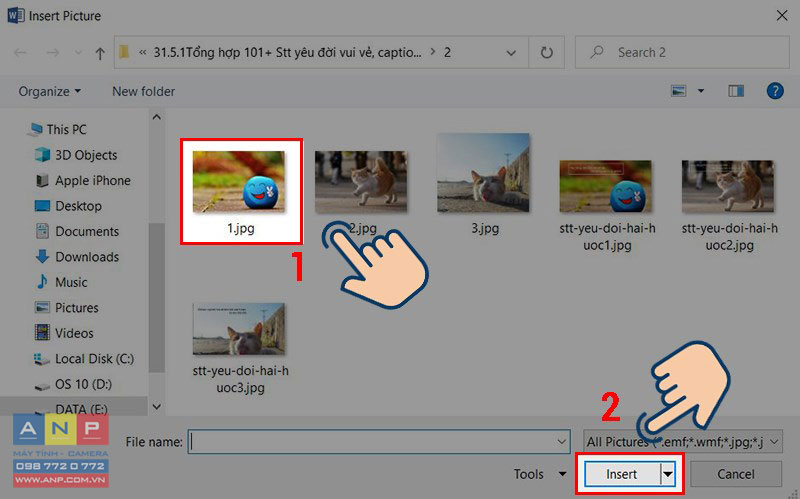
Task: Expand the File name dropdown list
Action: pyautogui.click(x=562, y=442)
